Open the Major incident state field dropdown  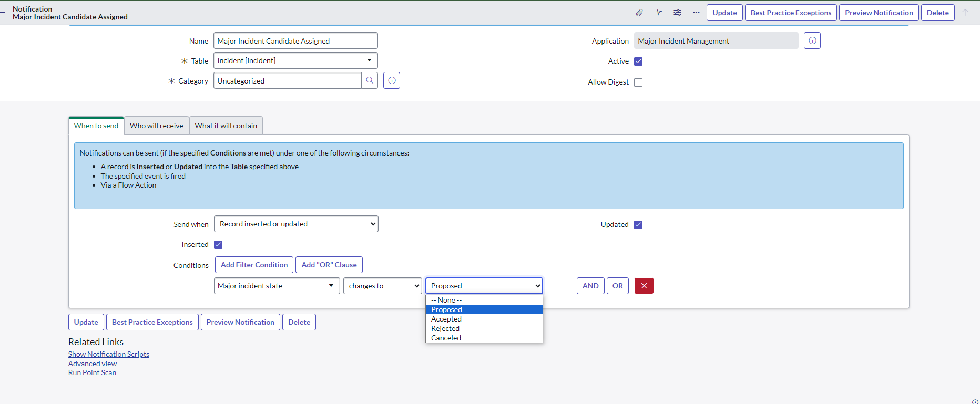[x=277, y=286]
